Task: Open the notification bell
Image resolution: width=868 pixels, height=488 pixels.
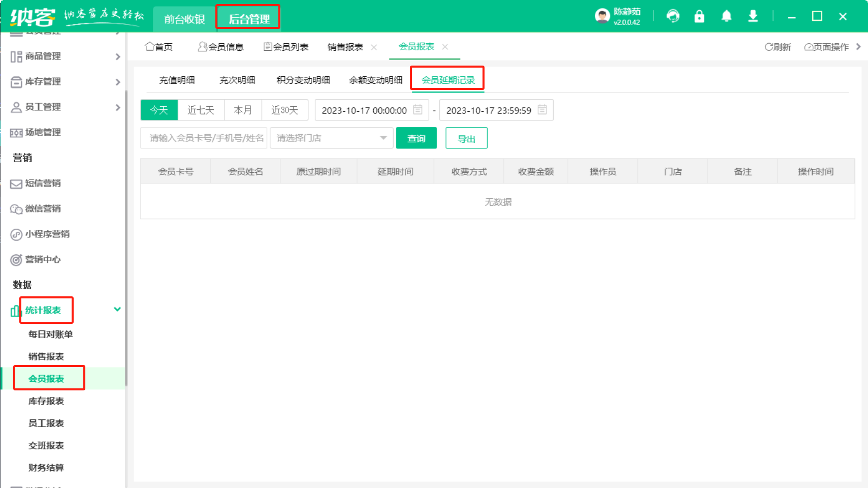Action: coord(726,16)
